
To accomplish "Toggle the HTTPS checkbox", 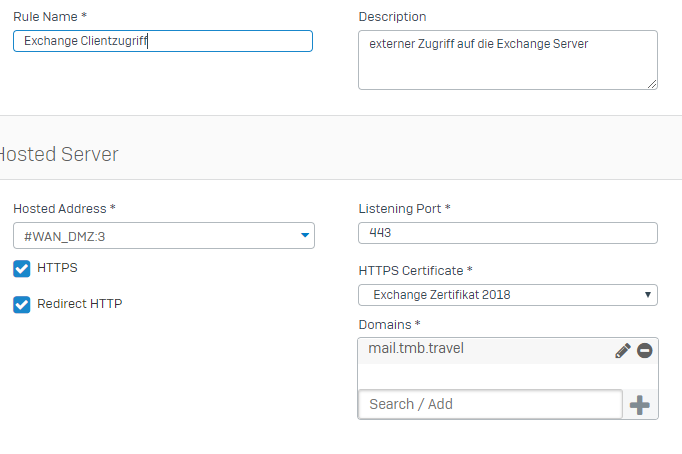I will [22, 268].
